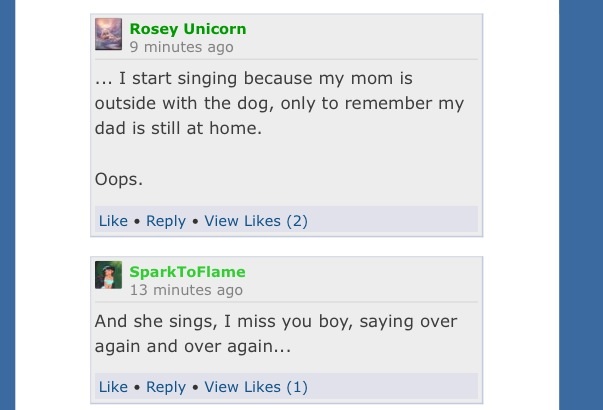Click the "13 minutes ago" timestamp
Image resolution: width=603 pixels, height=410 pixels.
point(186,290)
